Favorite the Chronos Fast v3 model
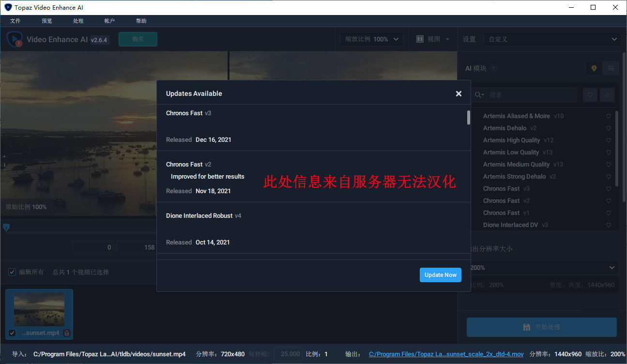The image size is (627, 364). tap(609, 189)
